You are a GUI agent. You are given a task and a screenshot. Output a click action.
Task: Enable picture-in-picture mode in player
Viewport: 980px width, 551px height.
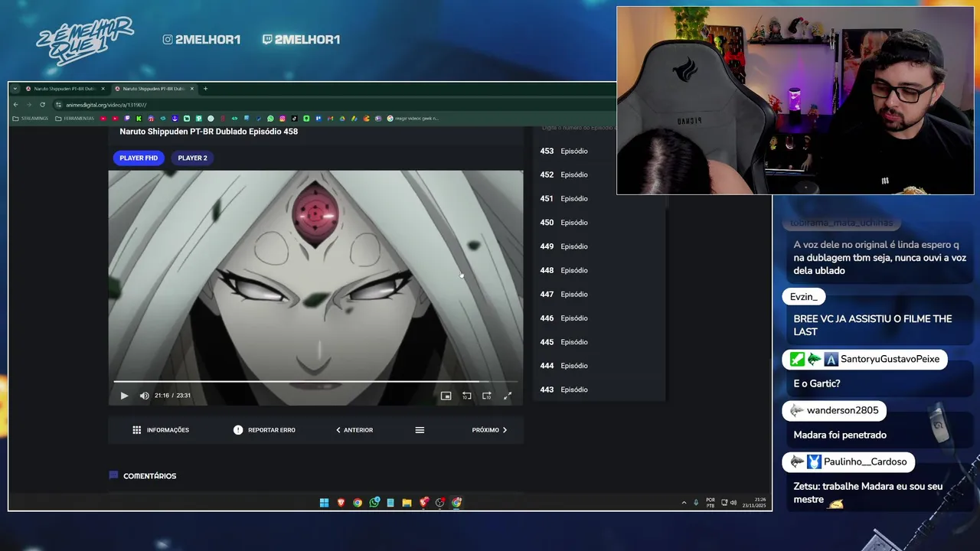click(446, 396)
